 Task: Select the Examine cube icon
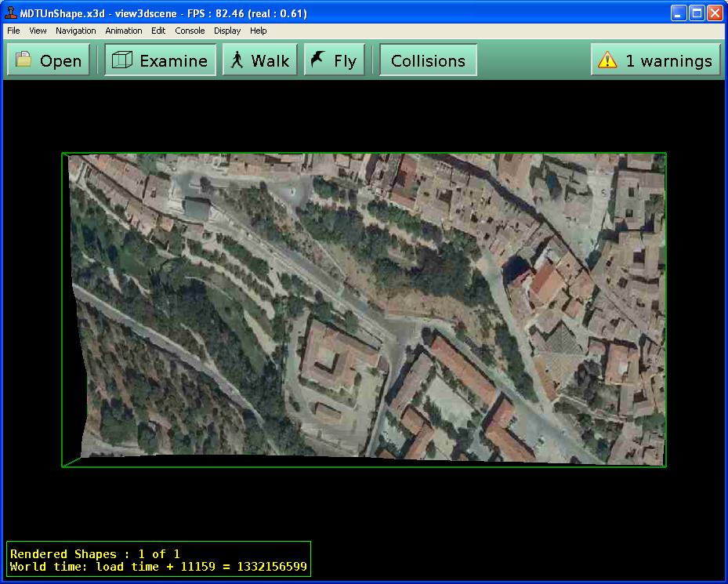(121, 60)
